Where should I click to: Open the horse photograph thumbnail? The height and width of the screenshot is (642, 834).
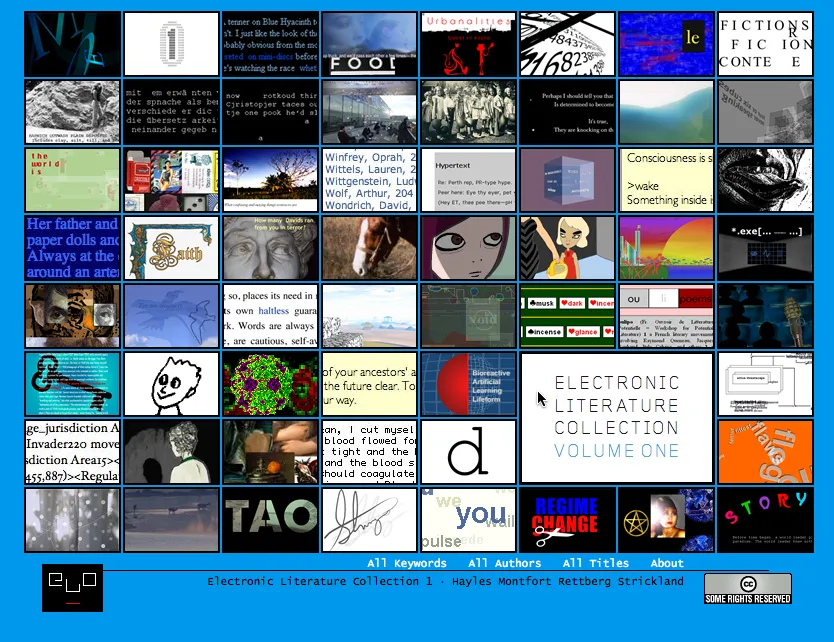(369, 248)
